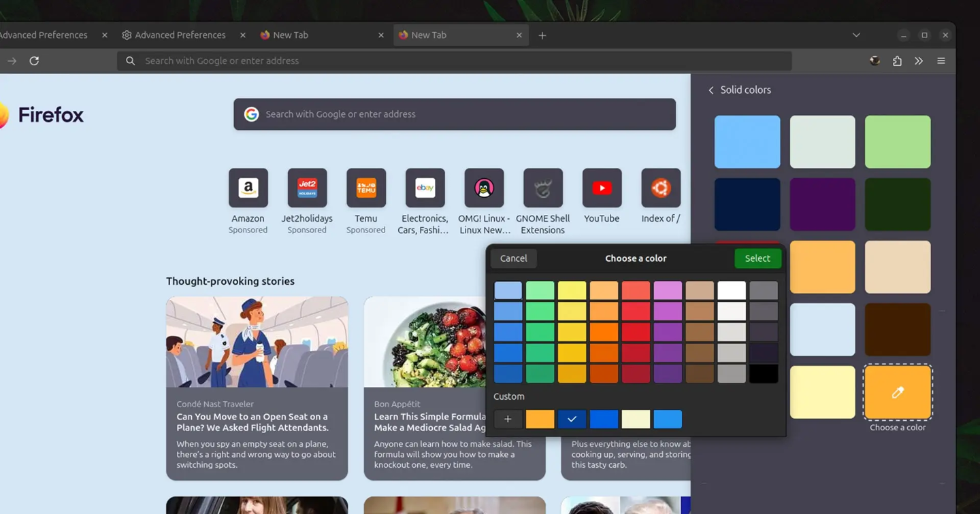
Task: Cancel the color chooser dialog
Action: (x=513, y=258)
